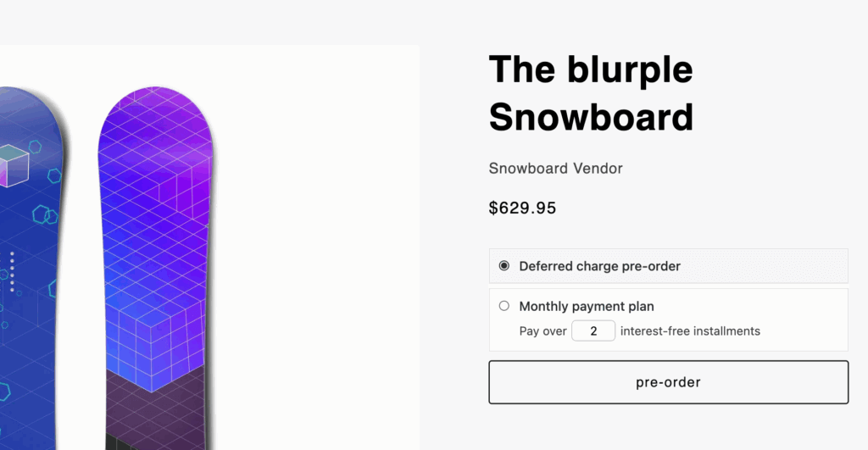Click the "The blurple Snowboard" product title
This screenshot has height=450, width=868.
[x=591, y=93]
